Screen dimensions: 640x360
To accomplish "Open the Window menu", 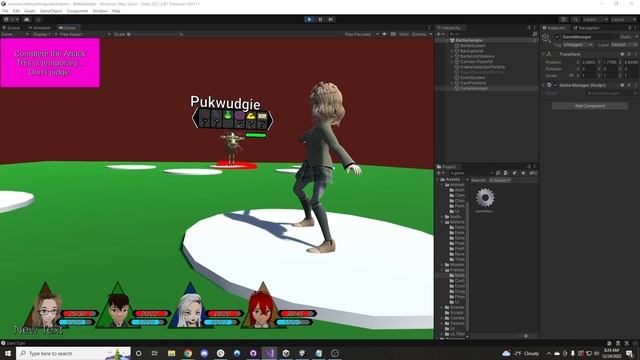I will point(100,11).
